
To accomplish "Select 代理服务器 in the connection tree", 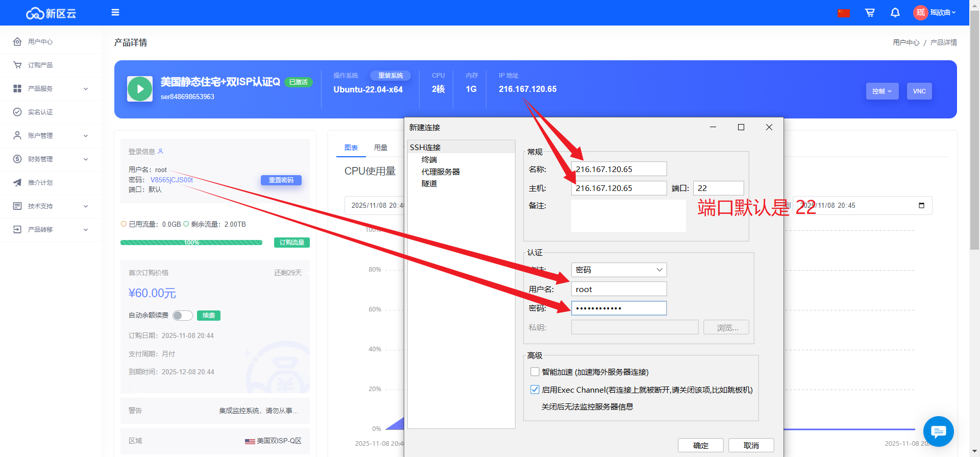I will pos(440,172).
